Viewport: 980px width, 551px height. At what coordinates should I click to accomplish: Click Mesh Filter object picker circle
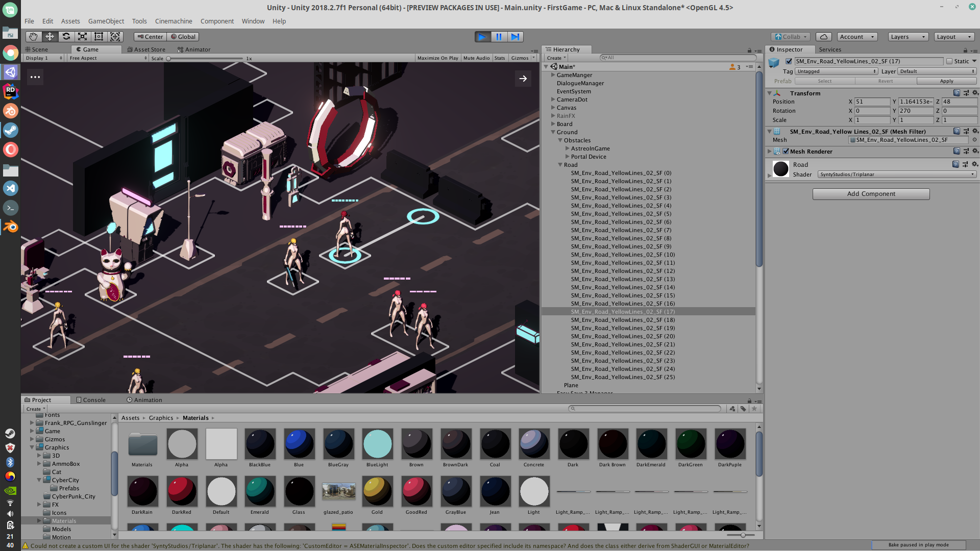pyautogui.click(x=974, y=140)
